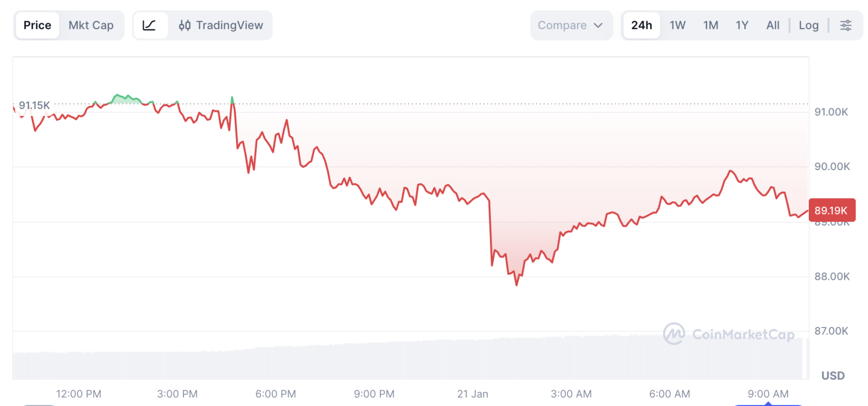Select the 24h time range tab
The height and width of the screenshot is (406, 868).
641,25
